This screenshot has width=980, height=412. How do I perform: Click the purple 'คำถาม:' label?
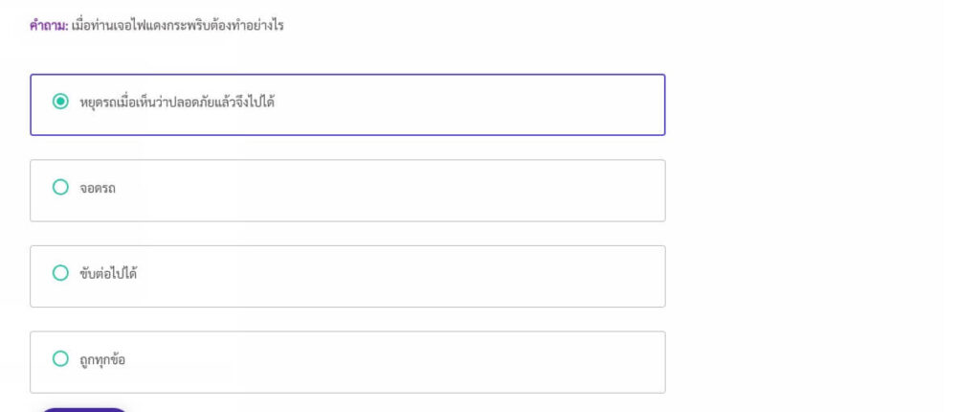click(49, 26)
